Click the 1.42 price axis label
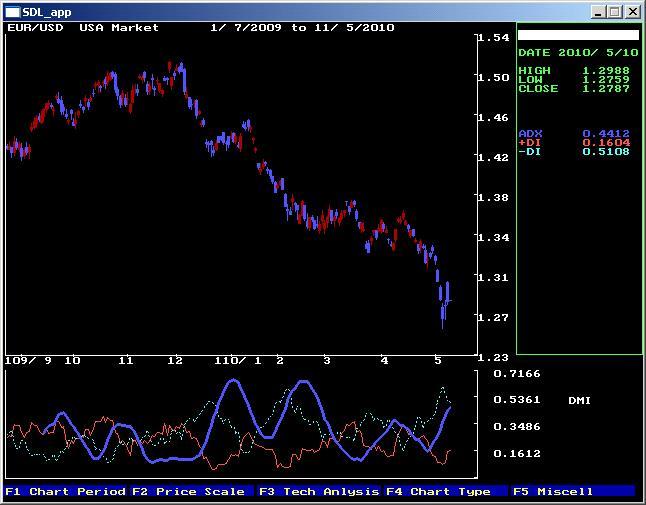This screenshot has width=646, height=505. (494, 158)
